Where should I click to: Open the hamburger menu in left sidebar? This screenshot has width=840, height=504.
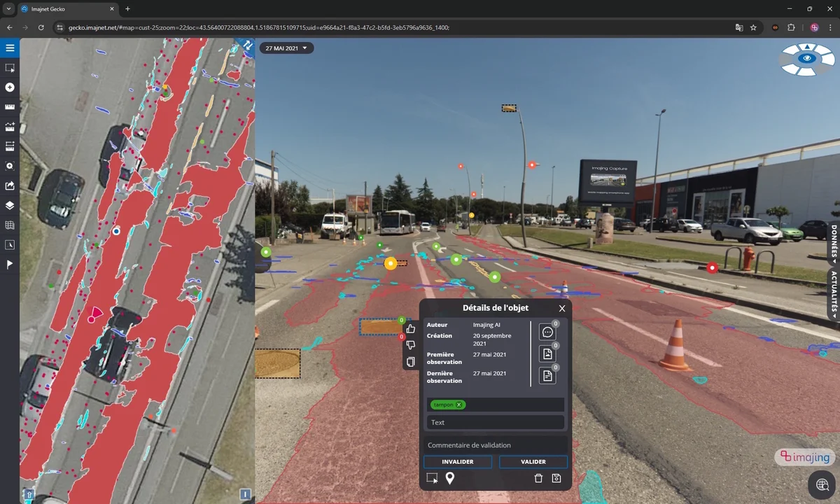pos(10,48)
